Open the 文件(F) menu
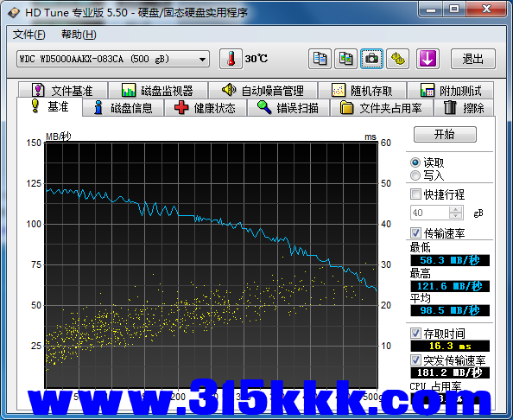 (28, 35)
